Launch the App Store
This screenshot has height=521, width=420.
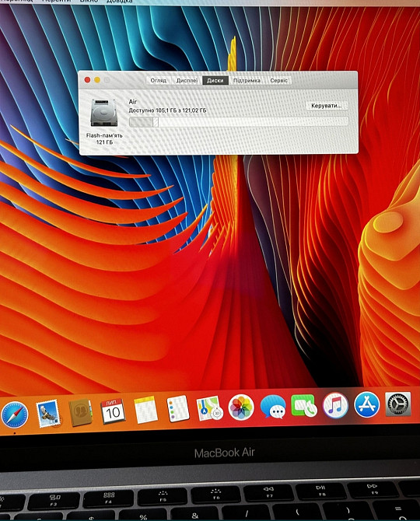coord(367,404)
